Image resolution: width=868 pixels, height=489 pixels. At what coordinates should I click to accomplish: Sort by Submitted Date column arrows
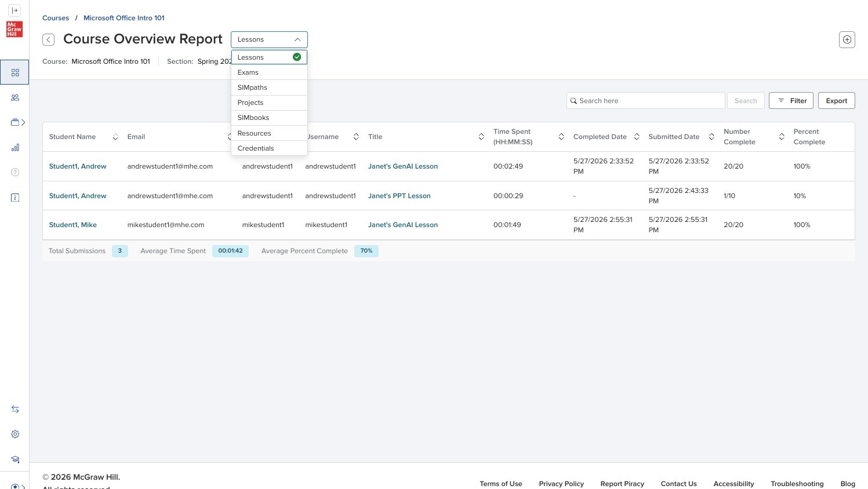[x=711, y=137]
